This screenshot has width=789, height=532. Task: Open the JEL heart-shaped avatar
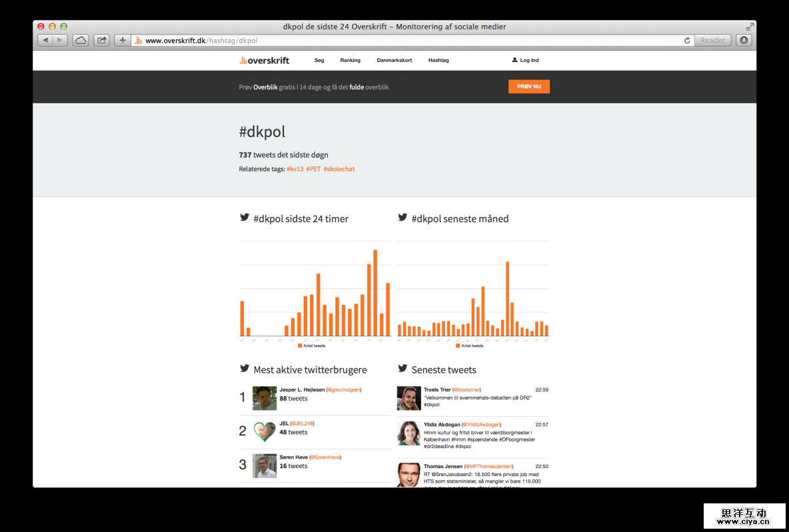[264, 432]
